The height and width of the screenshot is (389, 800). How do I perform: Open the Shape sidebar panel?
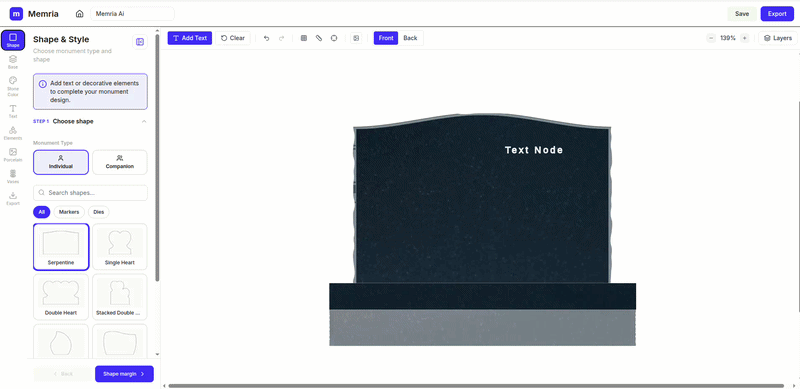coord(13,40)
